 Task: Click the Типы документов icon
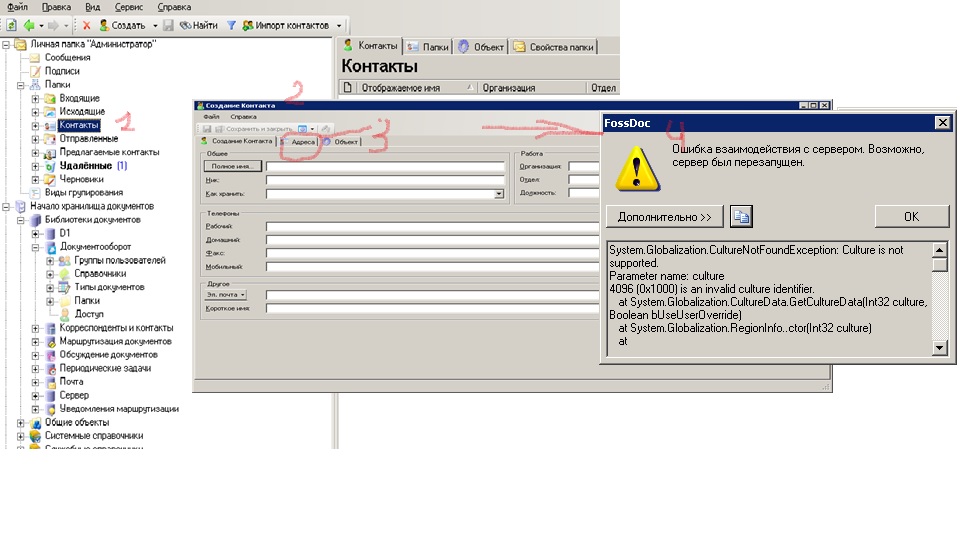coord(64,287)
